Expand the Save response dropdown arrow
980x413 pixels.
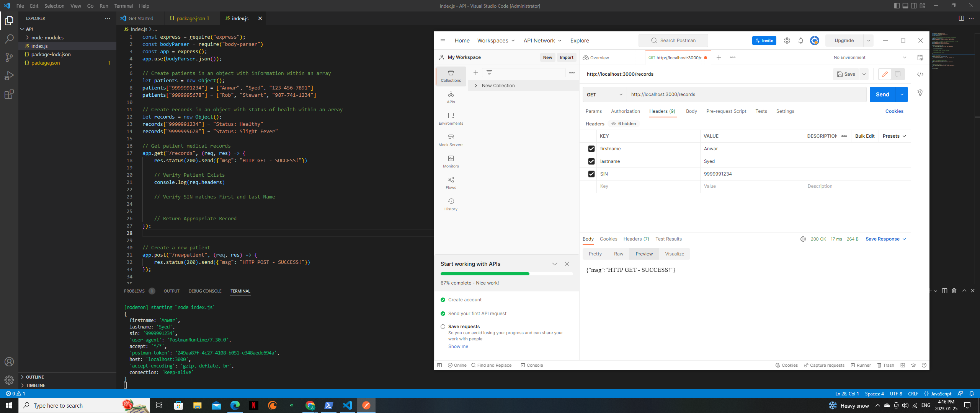(x=905, y=239)
